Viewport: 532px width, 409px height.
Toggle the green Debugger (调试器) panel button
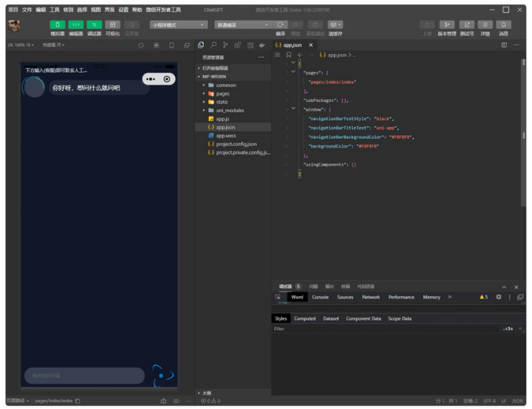point(94,25)
